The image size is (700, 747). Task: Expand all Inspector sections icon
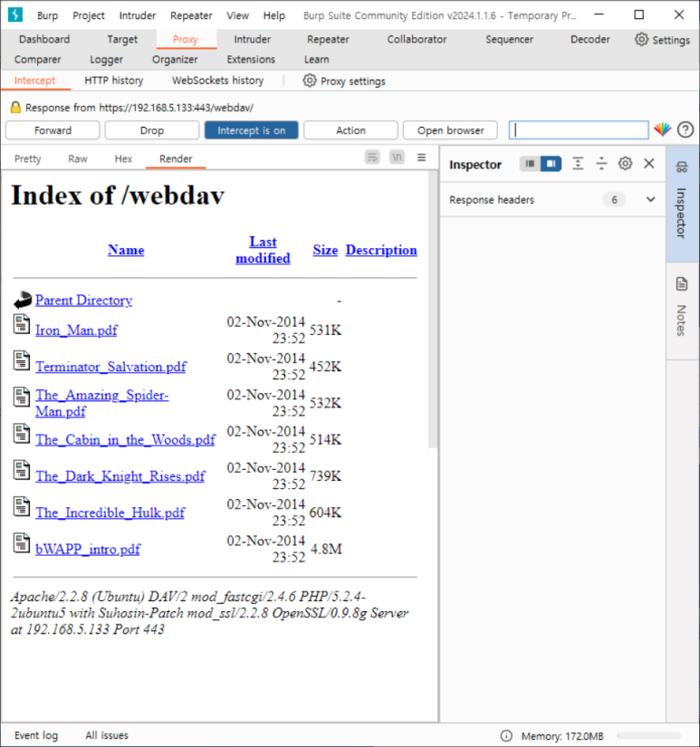point(578,164)
